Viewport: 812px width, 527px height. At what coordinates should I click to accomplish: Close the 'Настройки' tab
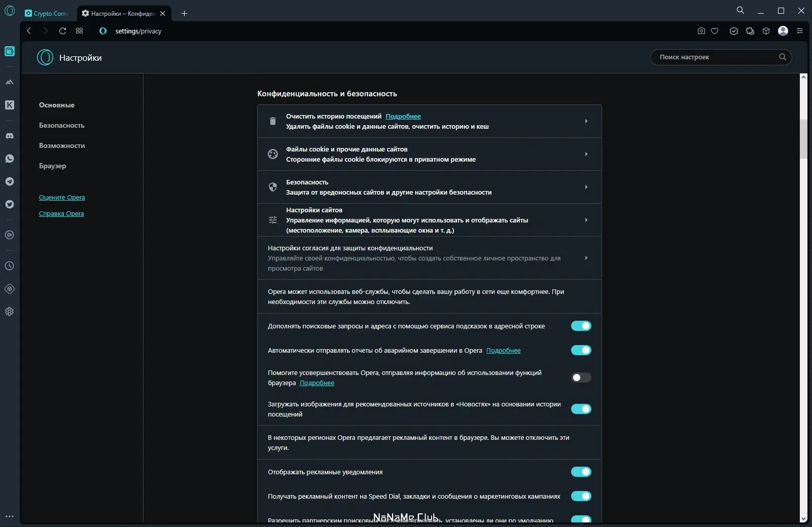(162, 13)
